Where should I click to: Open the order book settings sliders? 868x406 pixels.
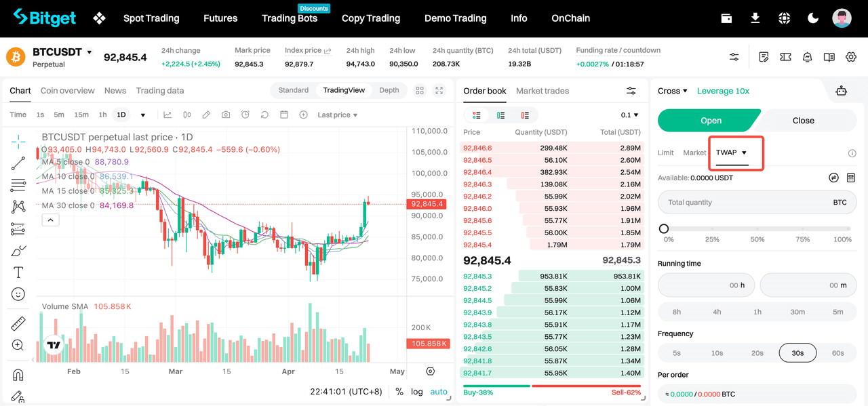[631, 90]
